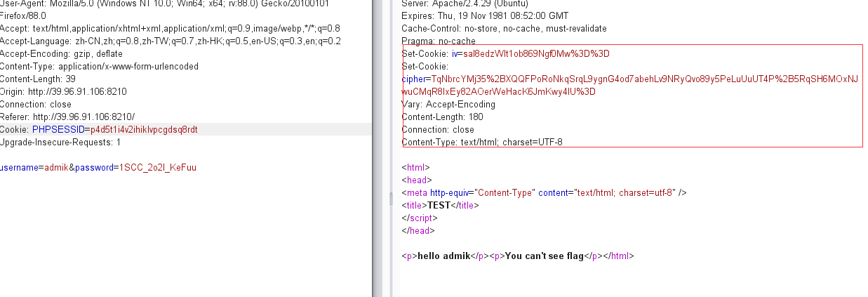Click the Set-Cookie iv value line
The width and height of the screenshot is (868, 297).
(505, 54)
